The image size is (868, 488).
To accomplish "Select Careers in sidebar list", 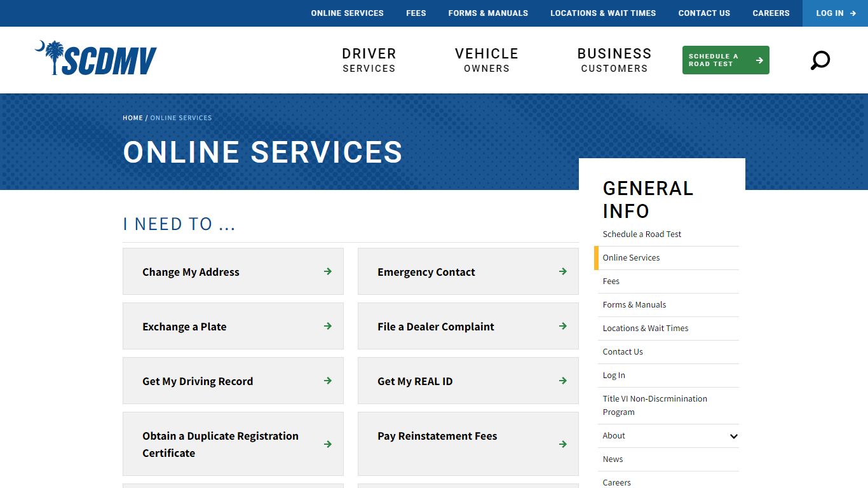I will [616, 482].
